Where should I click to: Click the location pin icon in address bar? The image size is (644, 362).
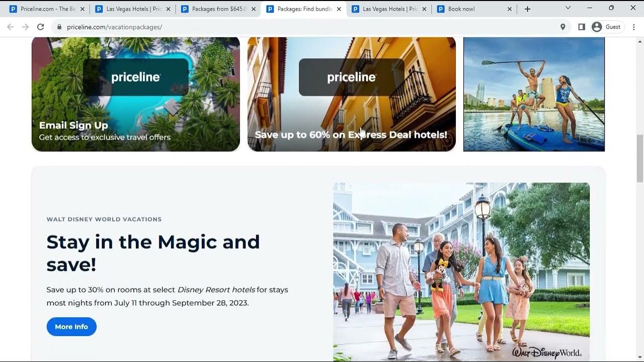(x=562, y=27)
